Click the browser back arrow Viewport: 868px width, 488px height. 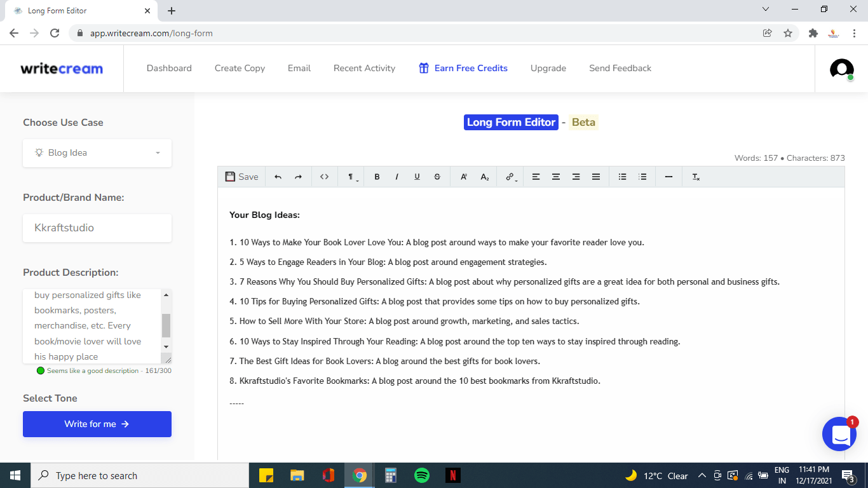tap(14, 33)
